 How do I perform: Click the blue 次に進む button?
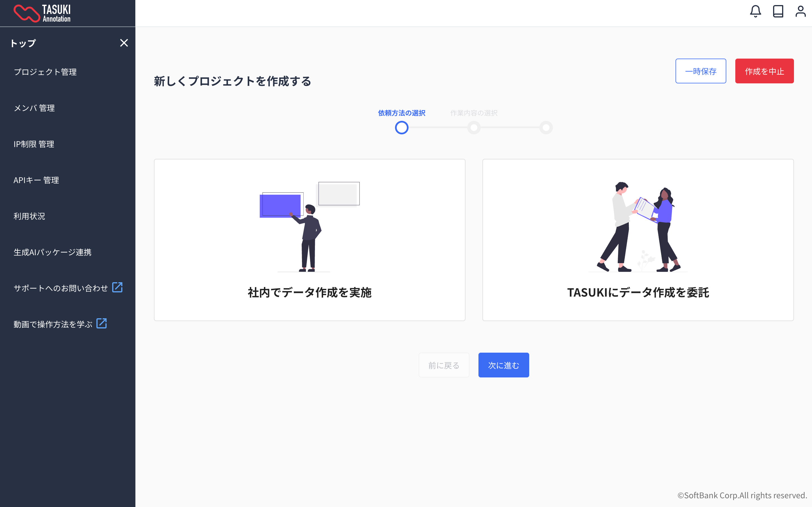tap(503, 365)
